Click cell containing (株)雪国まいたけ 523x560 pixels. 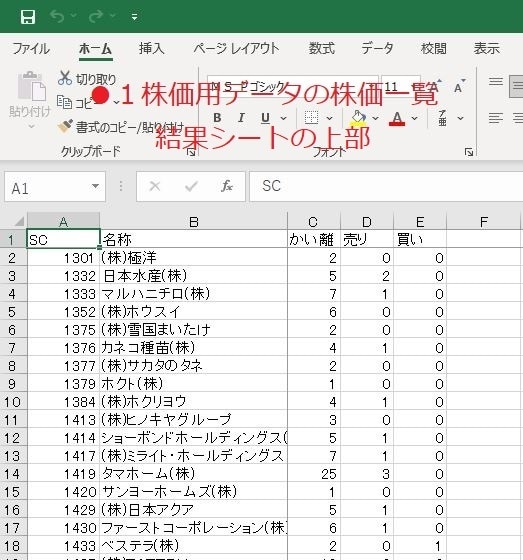pos(193,330)
